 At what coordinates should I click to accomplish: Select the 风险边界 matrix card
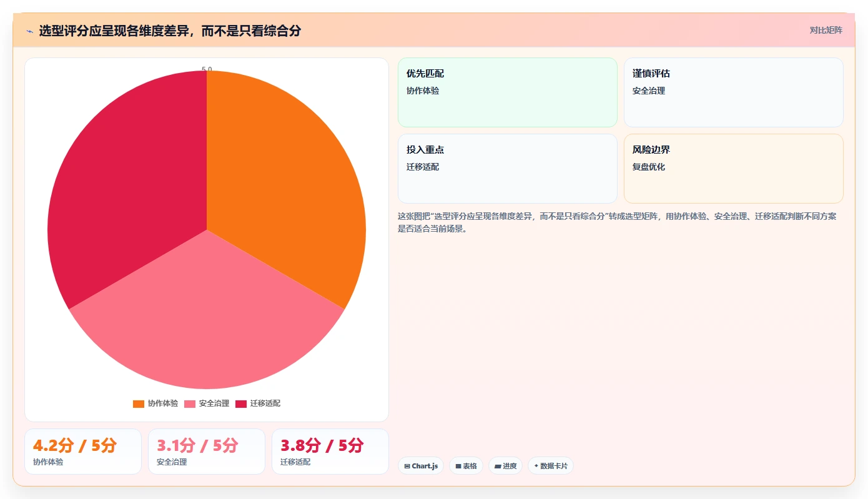pos(734,169)
